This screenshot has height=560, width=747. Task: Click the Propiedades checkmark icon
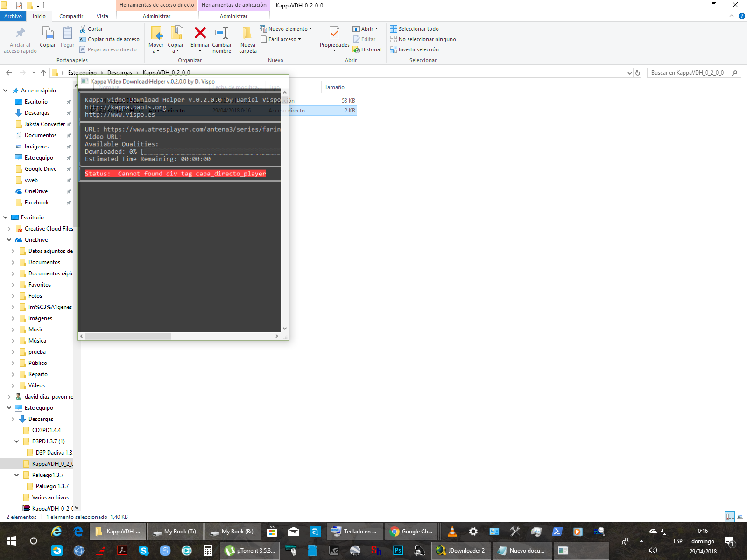pos(334,33)
